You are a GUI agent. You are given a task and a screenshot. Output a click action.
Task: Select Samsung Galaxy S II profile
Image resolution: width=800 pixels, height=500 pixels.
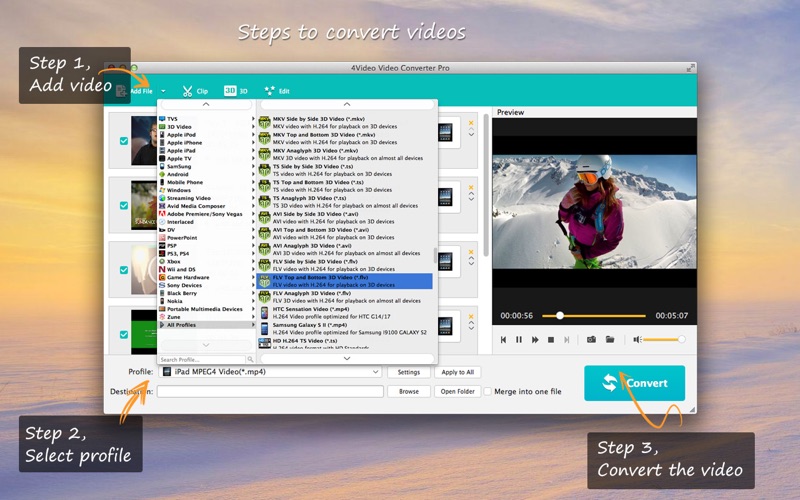click(x=345, y=329)
